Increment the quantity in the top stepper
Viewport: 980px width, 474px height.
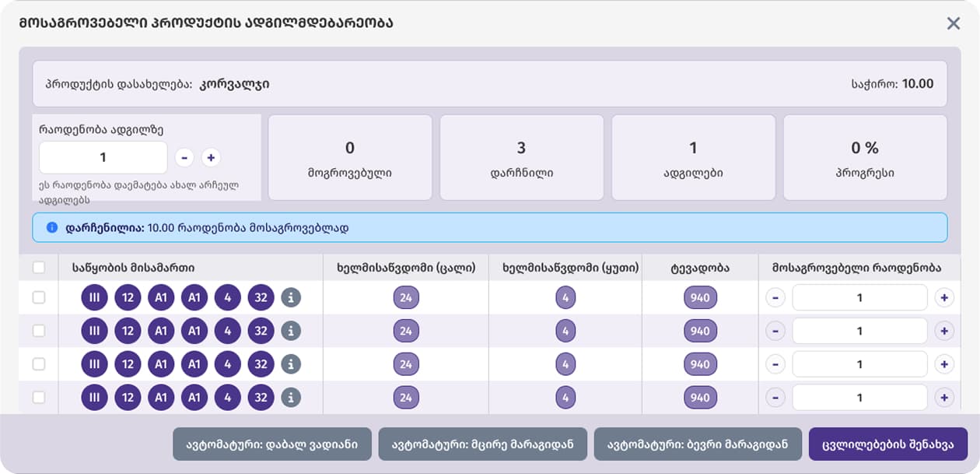[209, 156]
